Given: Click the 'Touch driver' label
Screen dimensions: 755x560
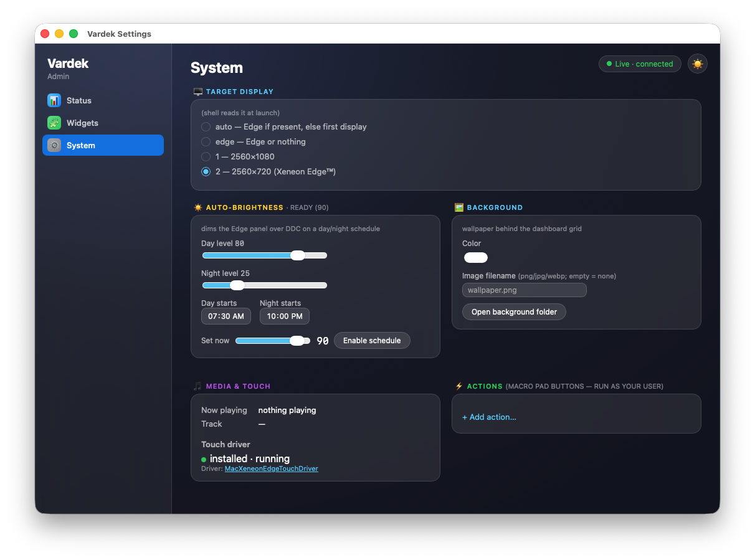Looking at the screenshot, I should point(226,445).
